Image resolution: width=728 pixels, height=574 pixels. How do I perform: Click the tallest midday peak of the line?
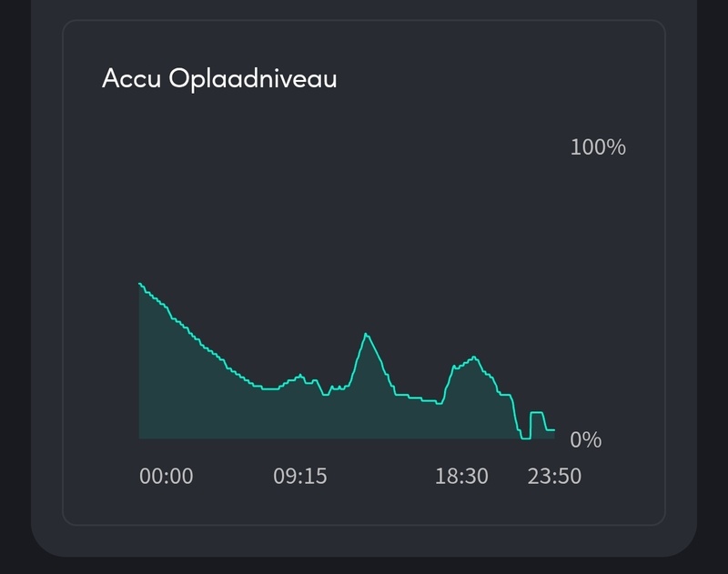click(366, 334)
